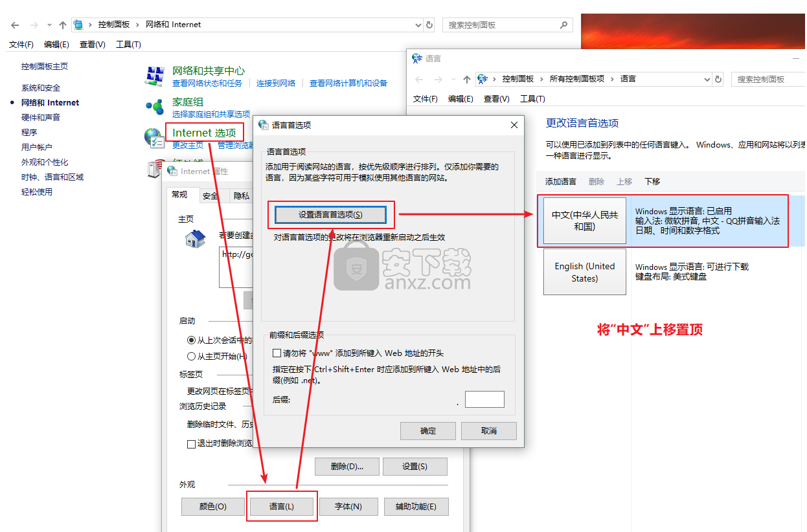The image size is (807, 532).
Task: Select the 从上次会话中的 startup radio option
Action: point(191,340)
